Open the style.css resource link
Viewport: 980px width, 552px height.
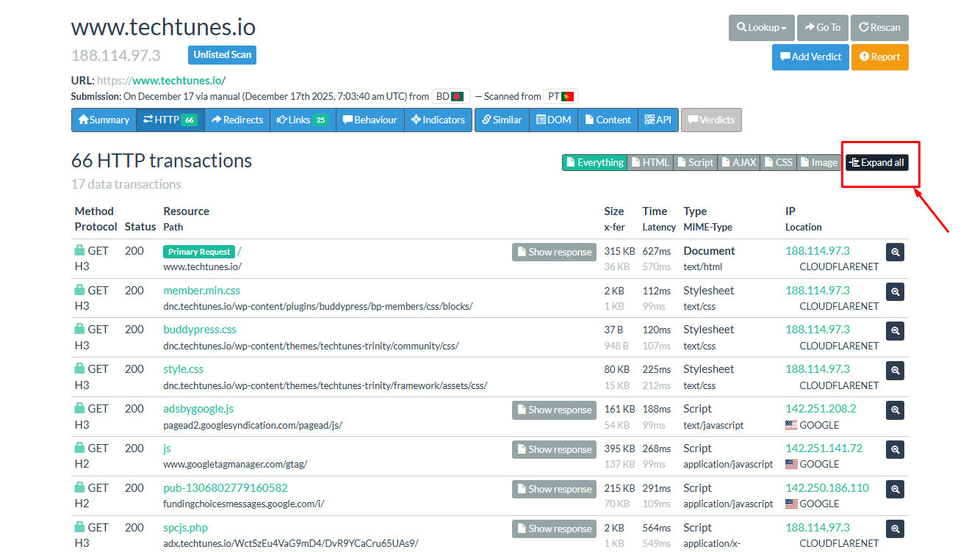(x=183, y=369)
